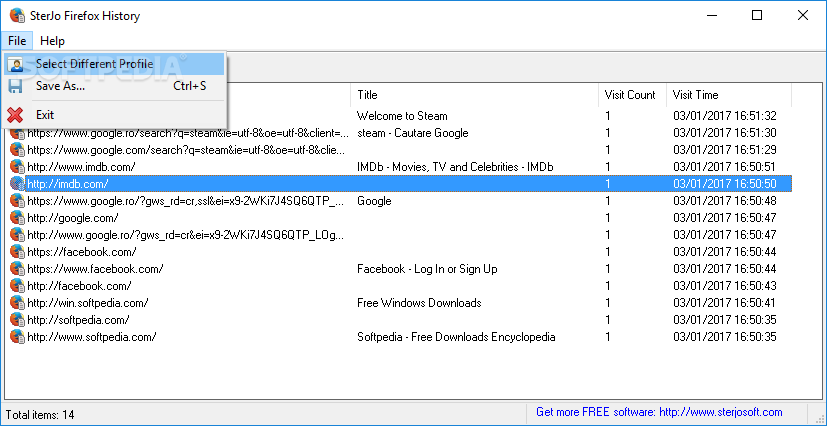The width and height of the screenshot is (827, 426).
Task: Select the http://www.softpedia.com/ URL entry
Action: pyautogui.click(x=92, y=336)
